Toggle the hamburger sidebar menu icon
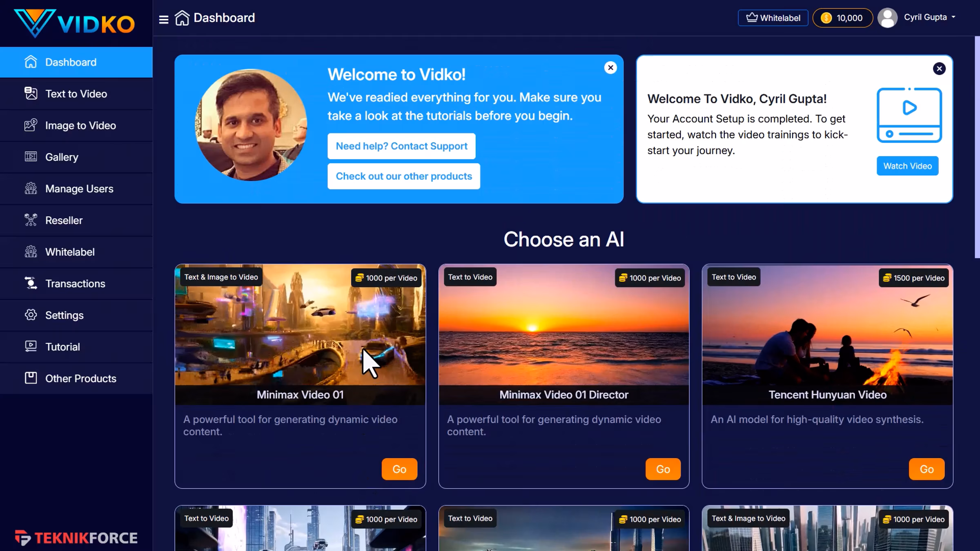Screen dimensions: 980x551 click(x=163, y=19)
